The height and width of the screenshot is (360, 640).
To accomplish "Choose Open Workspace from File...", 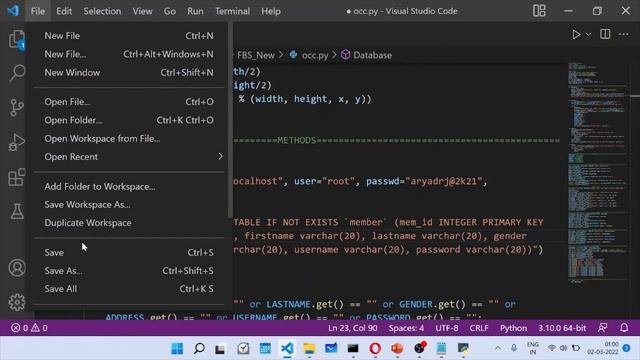I will click(x=129, y=138).
